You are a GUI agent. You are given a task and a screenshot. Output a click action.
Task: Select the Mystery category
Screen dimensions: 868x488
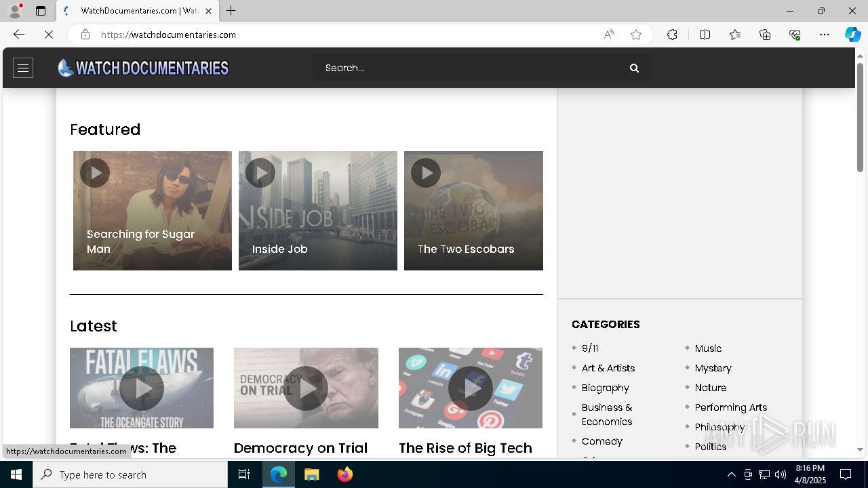tap(713, 368)
